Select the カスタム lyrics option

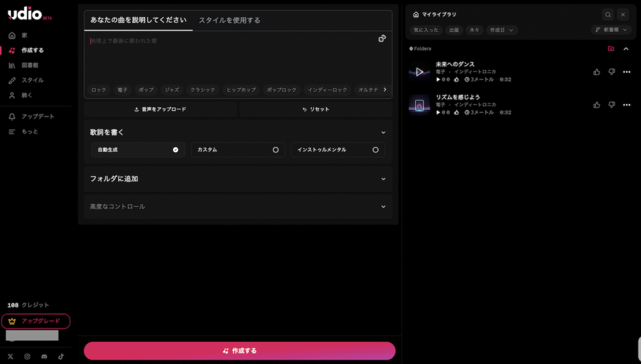pos(238,150)
